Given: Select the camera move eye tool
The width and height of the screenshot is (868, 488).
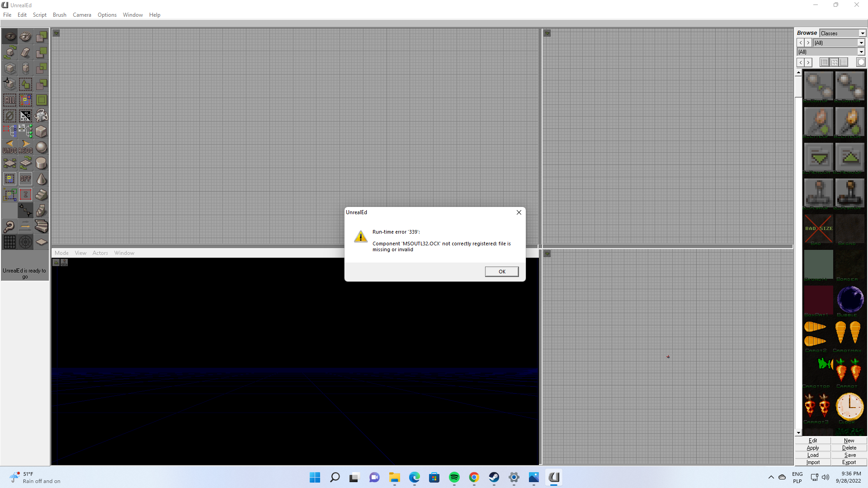Looking at the screenshot, I should click(10, 37).
